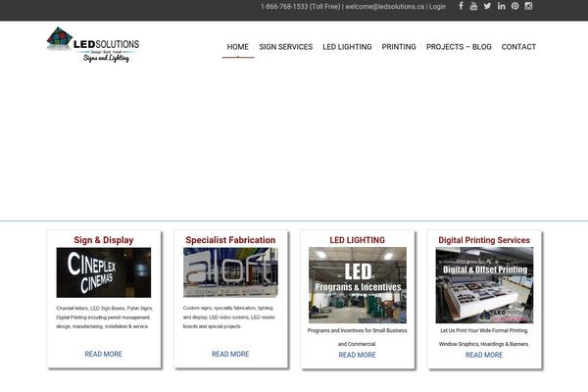
Task: Open the Pinterest social icon
Action: pos(514,6)
